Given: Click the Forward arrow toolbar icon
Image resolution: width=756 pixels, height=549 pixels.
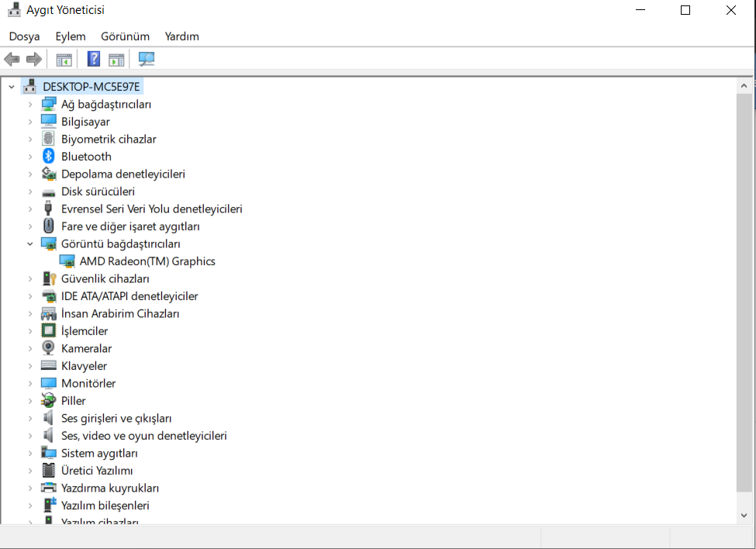Looking at the screenshot, I should (34, 59).
